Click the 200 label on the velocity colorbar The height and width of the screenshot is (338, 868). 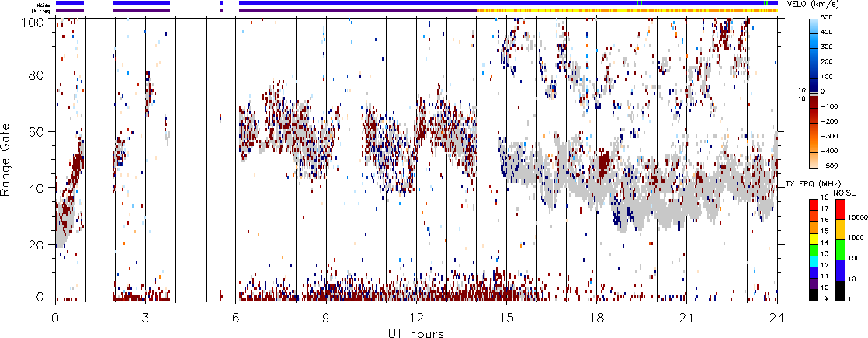point(827,61)
